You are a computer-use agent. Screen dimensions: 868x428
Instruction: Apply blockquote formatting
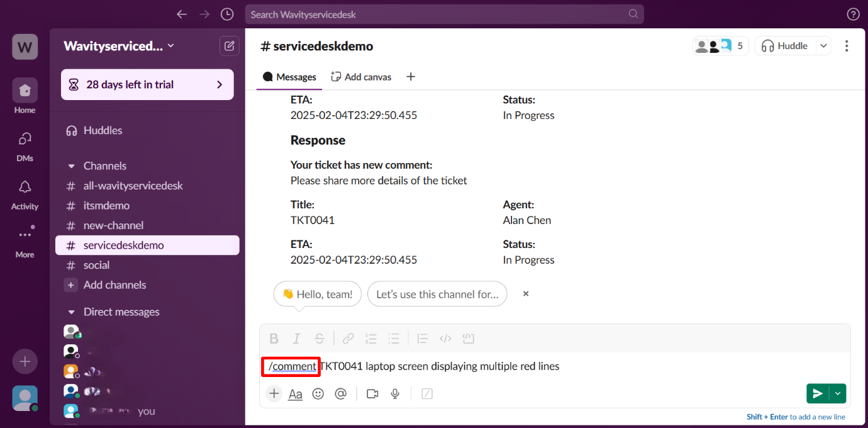pyautogui.click(x=422, y=339)
